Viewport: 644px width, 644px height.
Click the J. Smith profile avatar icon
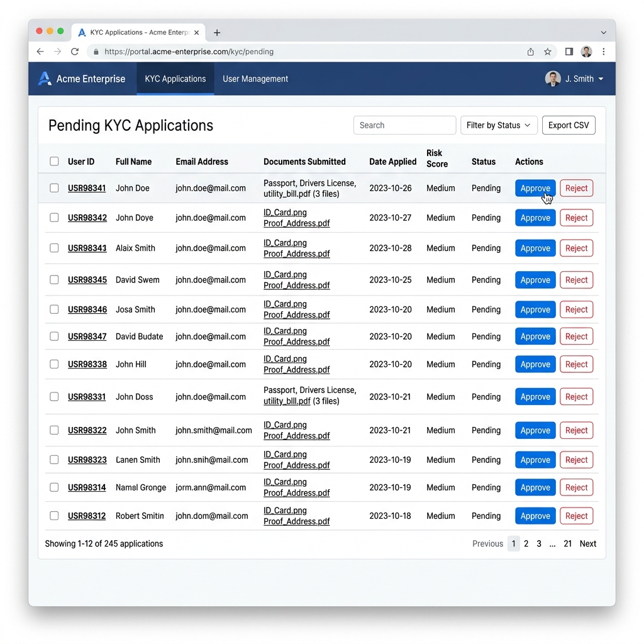(552, 78)
